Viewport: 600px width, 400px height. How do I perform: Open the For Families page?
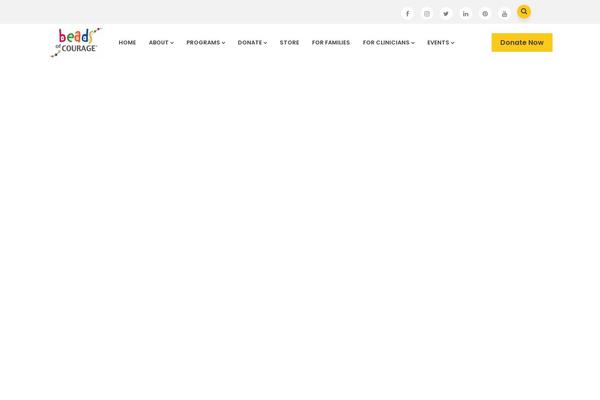coord(331,42)
